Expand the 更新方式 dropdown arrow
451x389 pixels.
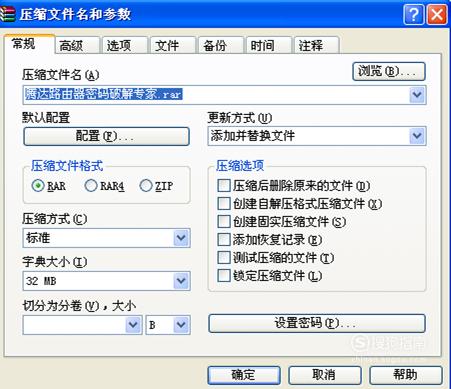click(x=417, y=136)
